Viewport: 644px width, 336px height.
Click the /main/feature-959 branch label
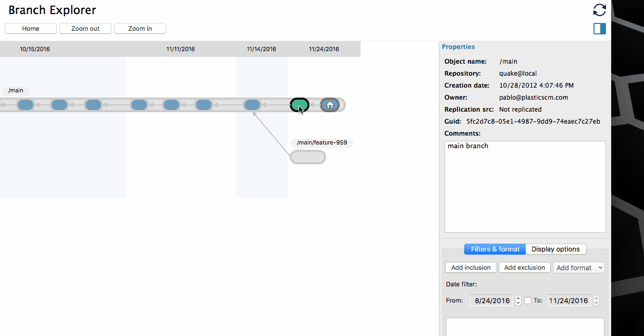pyautogui.click(x=321, y=143)
